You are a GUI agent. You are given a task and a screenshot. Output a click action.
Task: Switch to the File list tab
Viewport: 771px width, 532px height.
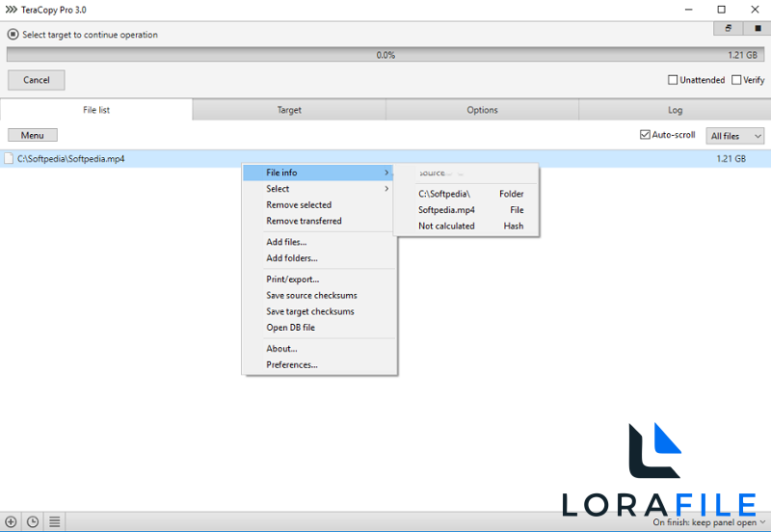pos(96,110)
